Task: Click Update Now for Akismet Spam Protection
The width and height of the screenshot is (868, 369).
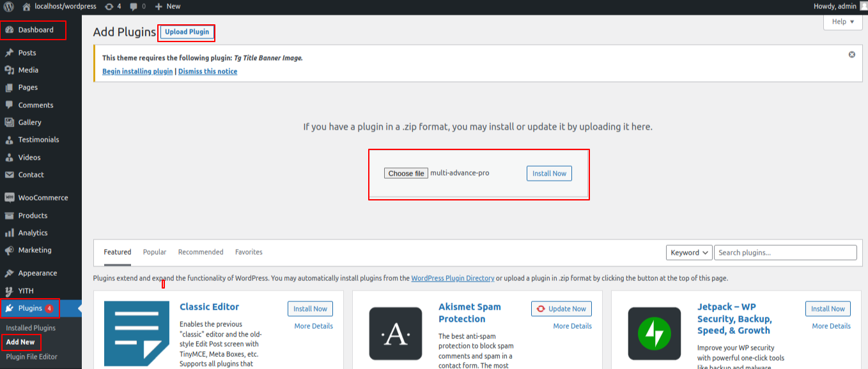Action: pos(561,309)
